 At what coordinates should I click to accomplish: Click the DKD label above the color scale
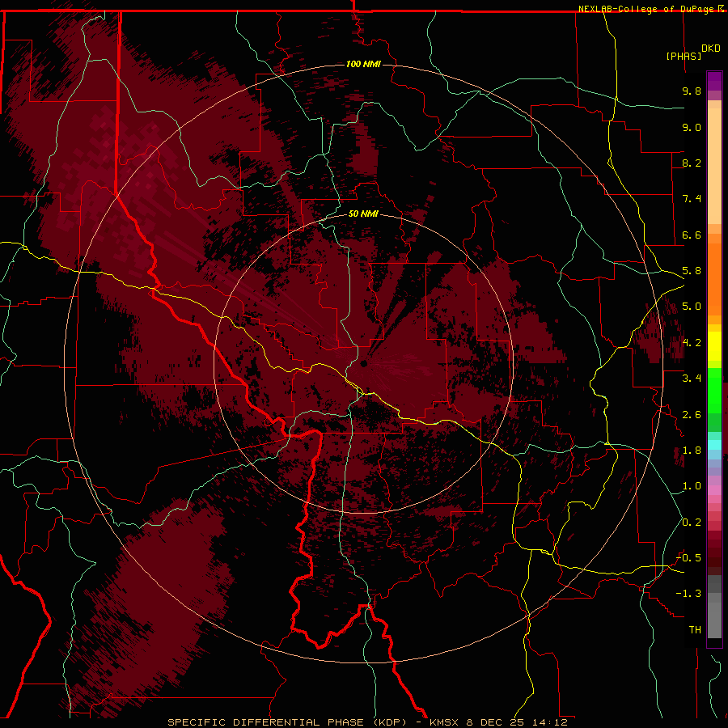(x=710, y=49)
